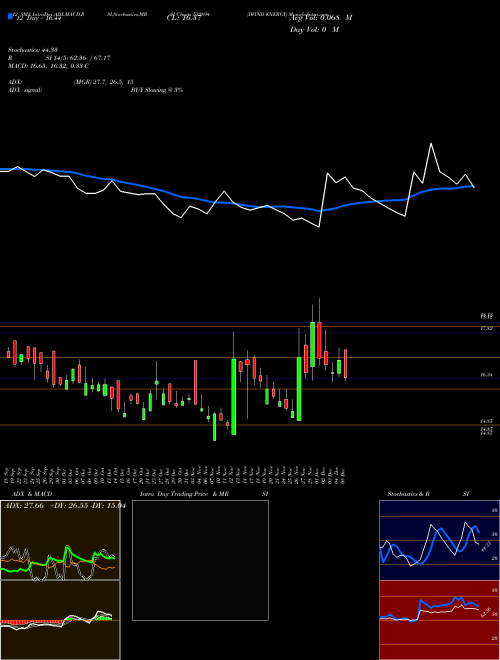The width and height of the screenshot is (500, 660).
Task: Click the 'MACD: 16.65, 16.32, 0.33 C' line
Action: (48, 66)
